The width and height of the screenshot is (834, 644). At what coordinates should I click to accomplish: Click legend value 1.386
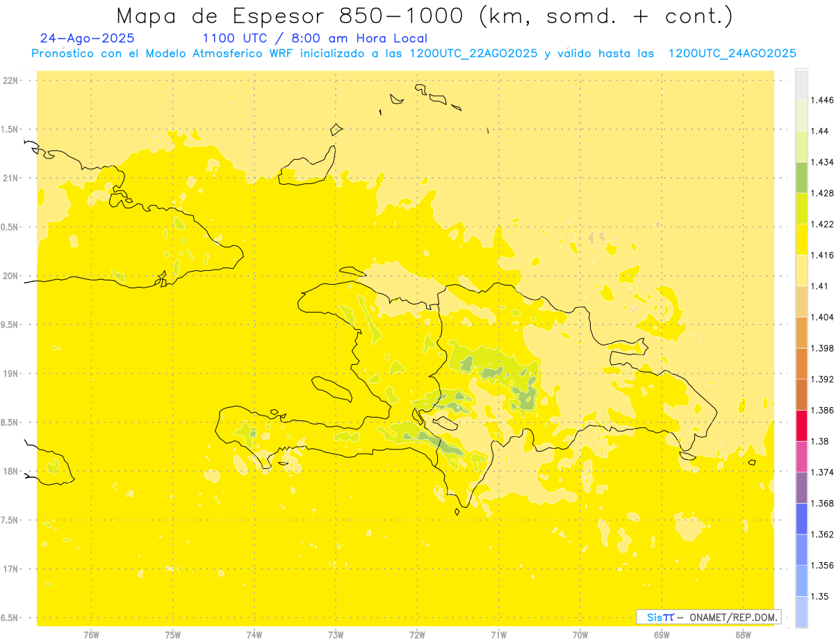822,410
